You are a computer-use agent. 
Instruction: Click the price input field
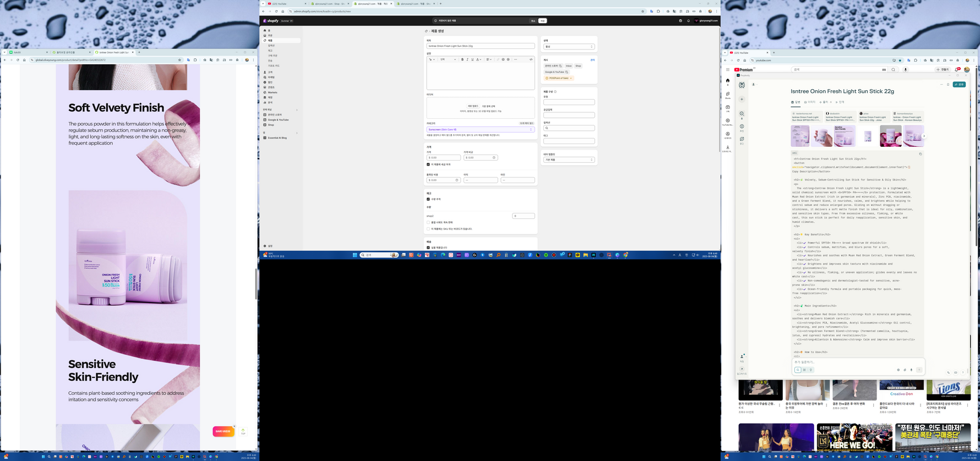pos(443,158)
